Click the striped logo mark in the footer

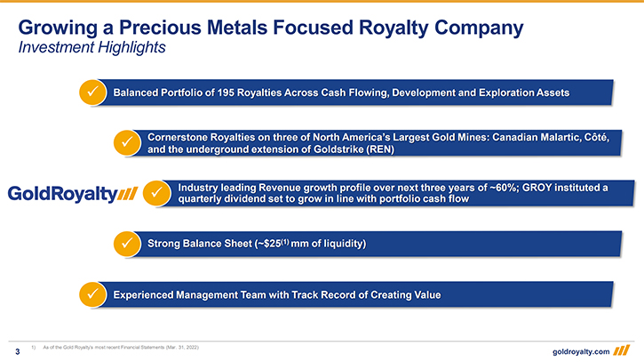click(x=624, y=348)
